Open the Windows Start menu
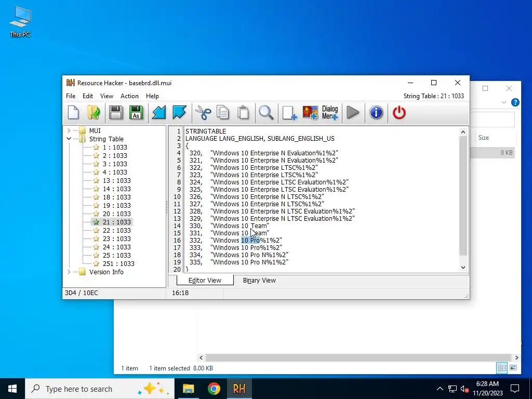This screenshot has width=532, height=399. tap(12, 389)
